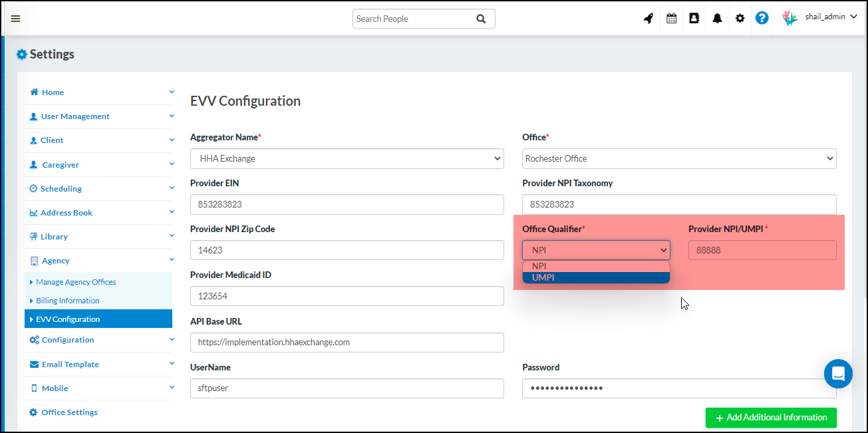Open the blue help question mark icon
This screenshot has height=433, width=868.
point(762,18)
